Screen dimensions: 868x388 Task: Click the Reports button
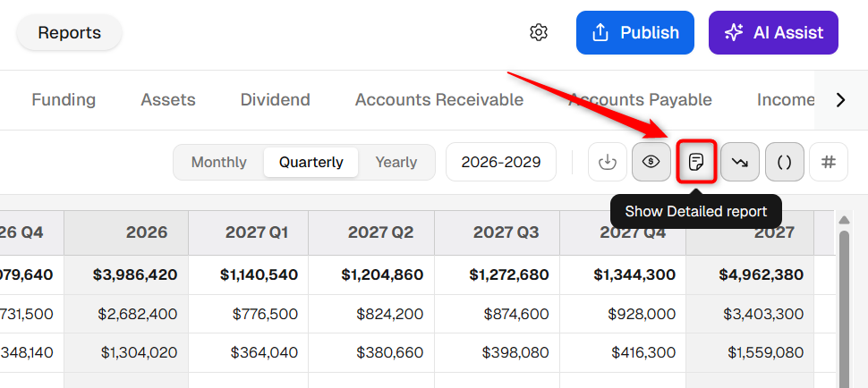click(69, 32)
